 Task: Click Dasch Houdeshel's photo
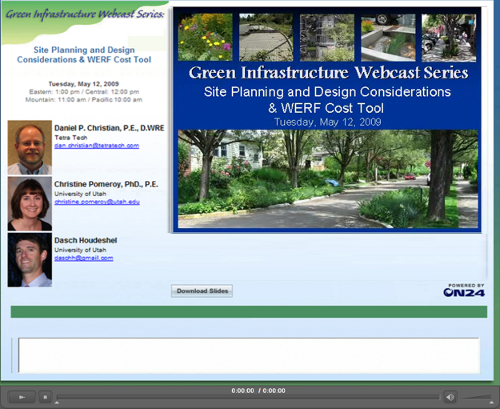30,260
